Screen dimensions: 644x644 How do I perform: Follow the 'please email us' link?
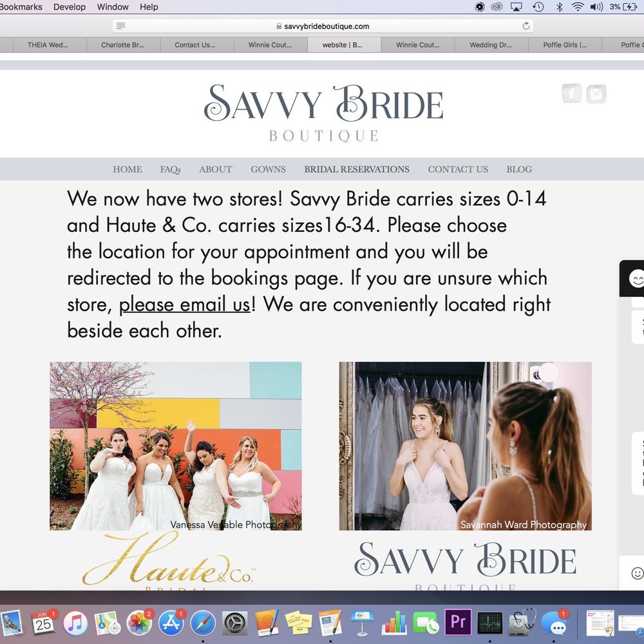(185, 305)
